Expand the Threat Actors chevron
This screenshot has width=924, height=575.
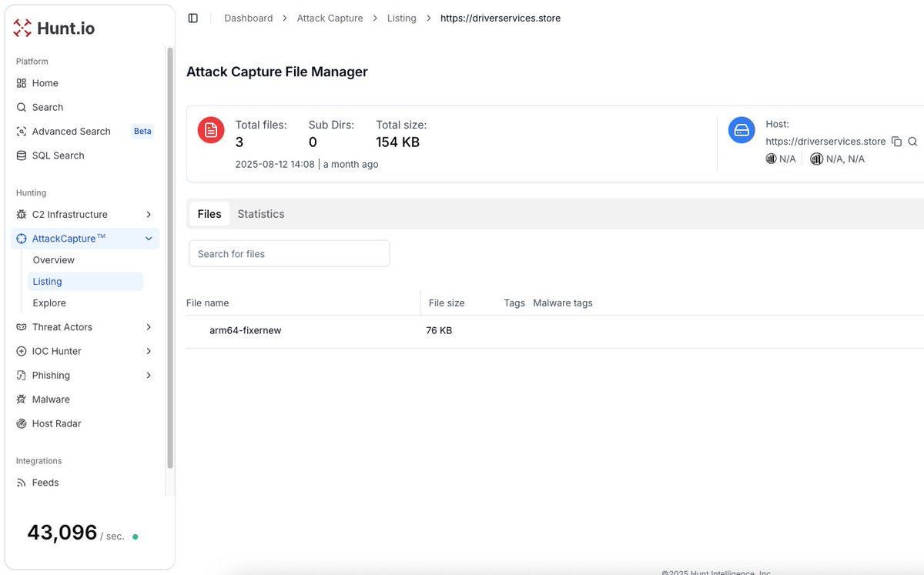pyautogui.click(x=149, y=327)
